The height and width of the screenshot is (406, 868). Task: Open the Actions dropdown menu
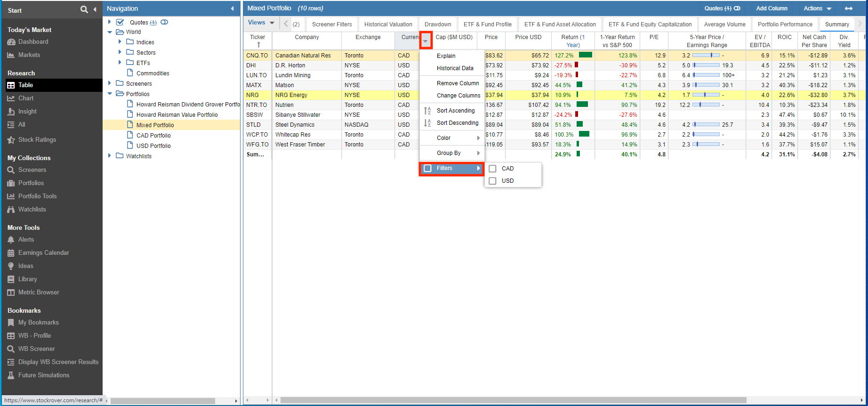(817, 8)
